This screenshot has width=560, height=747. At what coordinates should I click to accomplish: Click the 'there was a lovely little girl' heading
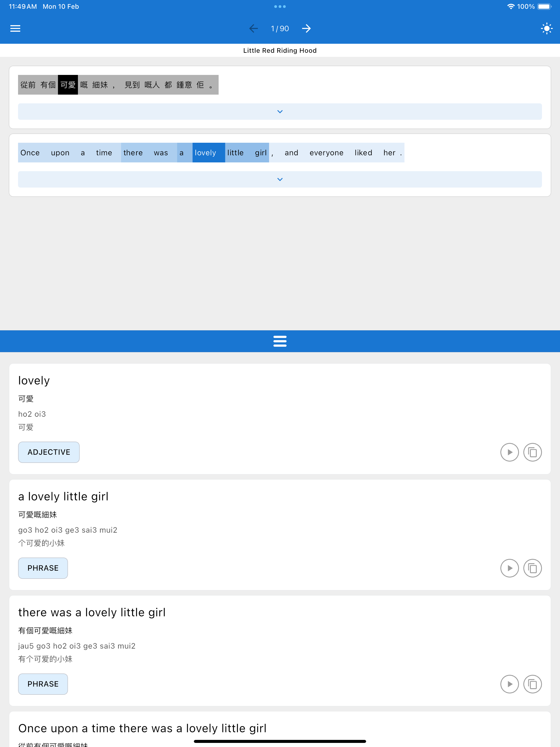[x=92, y=612]
